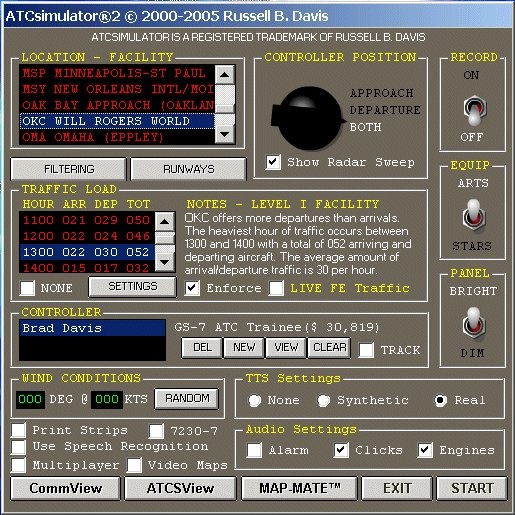This screenshot has height=515, width=515.
Task: Select MSP Minneapolis-St Paul facility
Action: [117, 73]
